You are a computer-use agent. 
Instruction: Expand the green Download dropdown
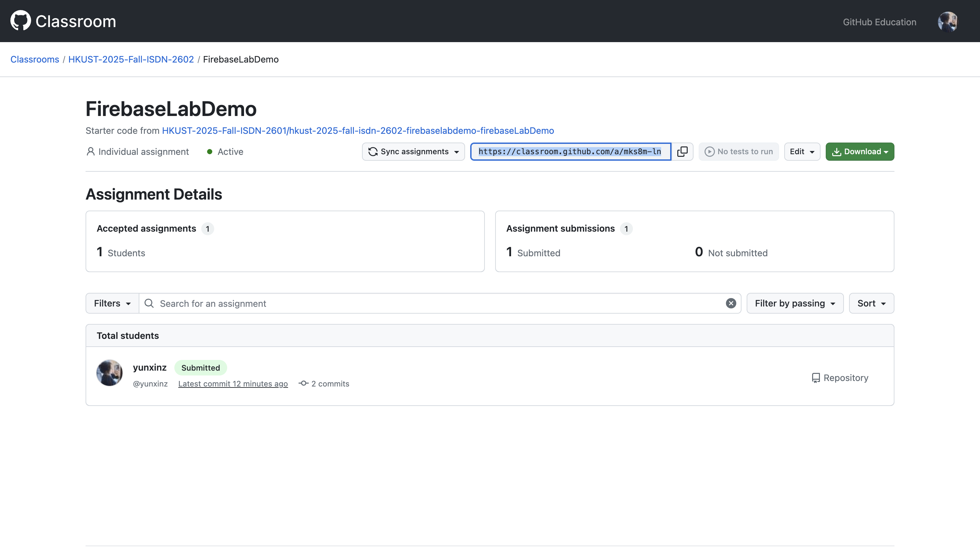(x=859, y=151)
